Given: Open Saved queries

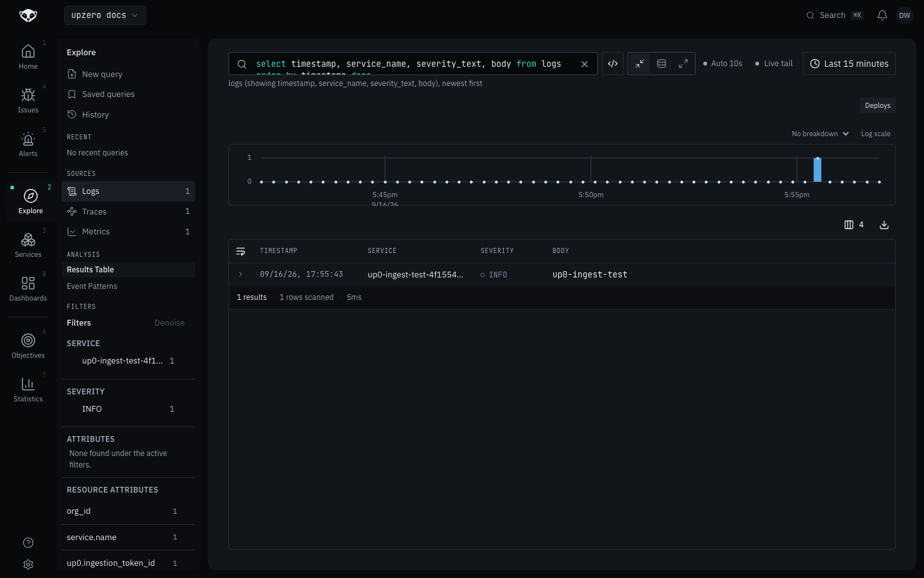Looking at the screenshot, I should tap(128, 94).
